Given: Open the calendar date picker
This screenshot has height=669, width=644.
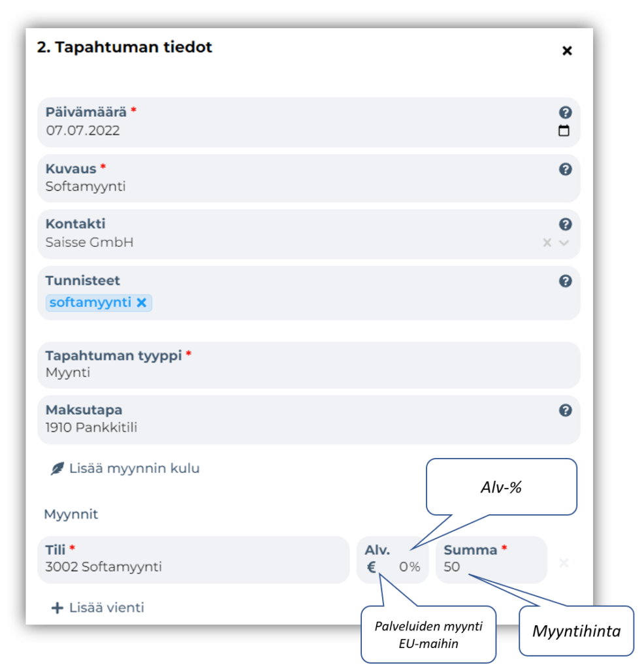Looking at the screenshot, I should (564, 131).
